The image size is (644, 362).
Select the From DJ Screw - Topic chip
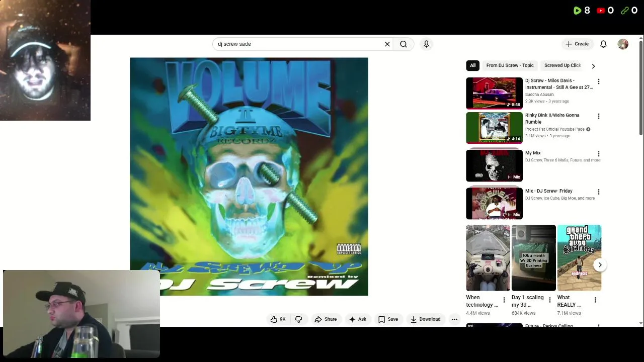point(510,65)
